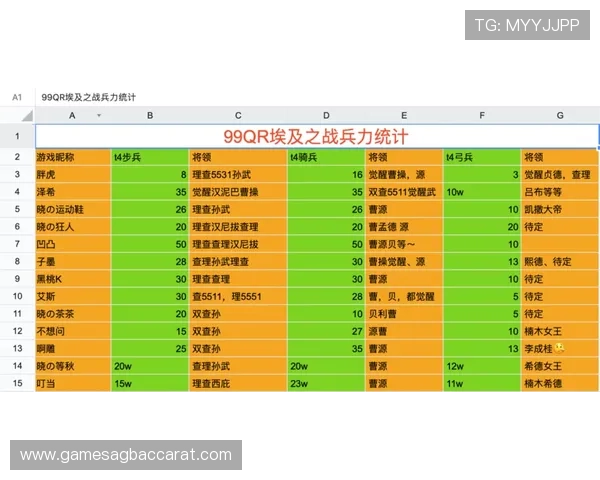Click the t4弓兵 header cell
The height and width of the screenshot is (480, 600).
pyautogui.click(x=482, y=157)
